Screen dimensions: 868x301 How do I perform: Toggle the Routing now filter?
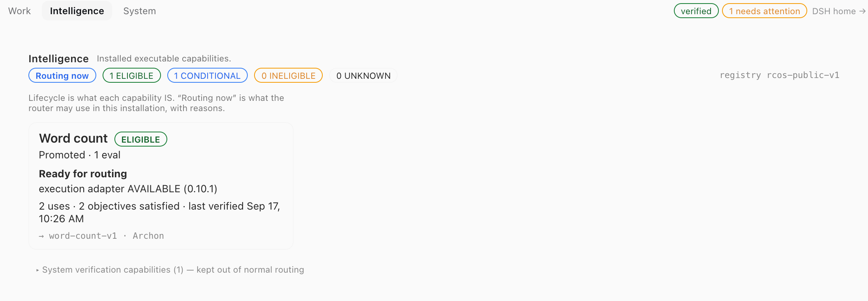coord(62,76)
